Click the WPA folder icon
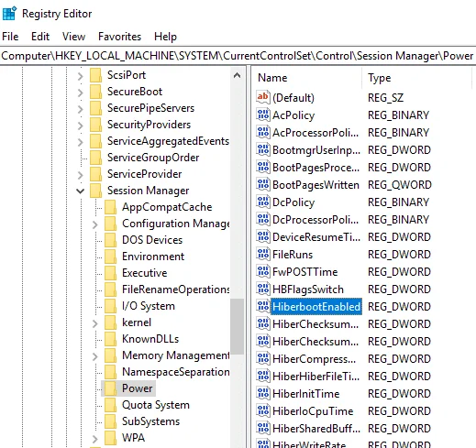Screen dimensions: 476x448 click(x=110, y=438)
